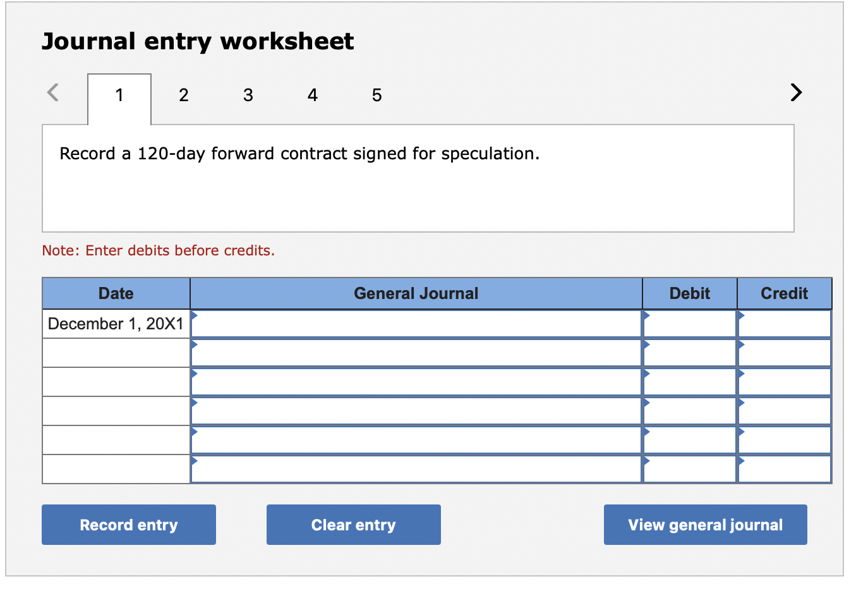Switch to worksheet tab 4

[313, 95]
